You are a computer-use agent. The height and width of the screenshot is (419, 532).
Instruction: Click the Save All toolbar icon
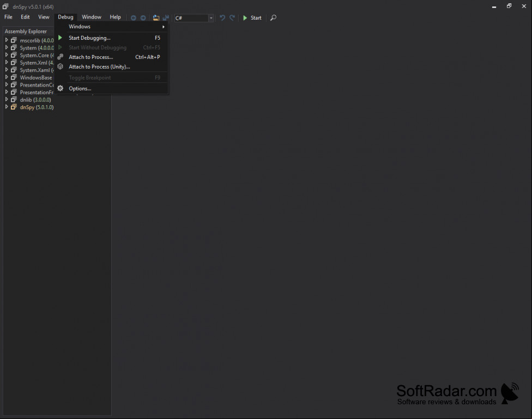click(166, 17)
